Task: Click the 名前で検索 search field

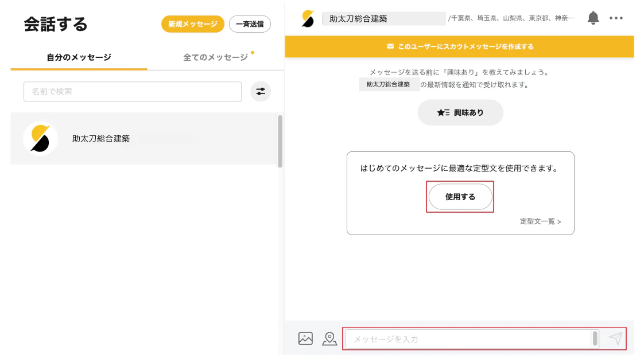Action: [x=133, y=91]
